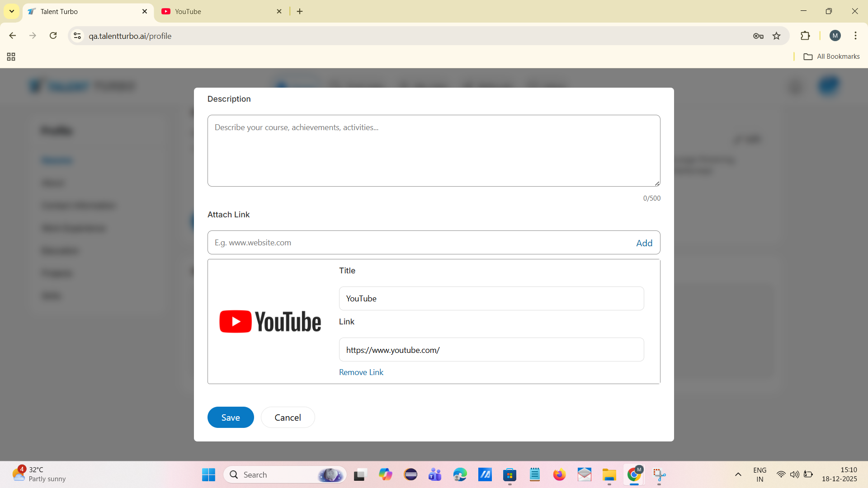The height and width of the screenshot is (488, 868).
Task: Reload the Talent Turbo page
Action: (x=53, y=36)
